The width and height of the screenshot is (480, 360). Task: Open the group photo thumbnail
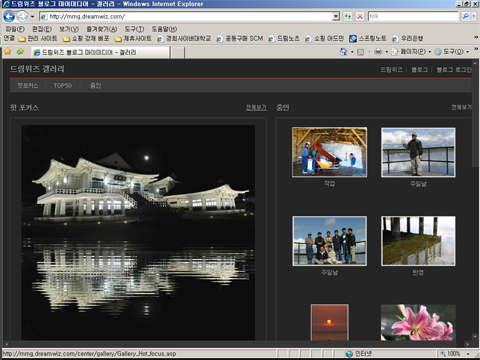(x=330, y=241)
